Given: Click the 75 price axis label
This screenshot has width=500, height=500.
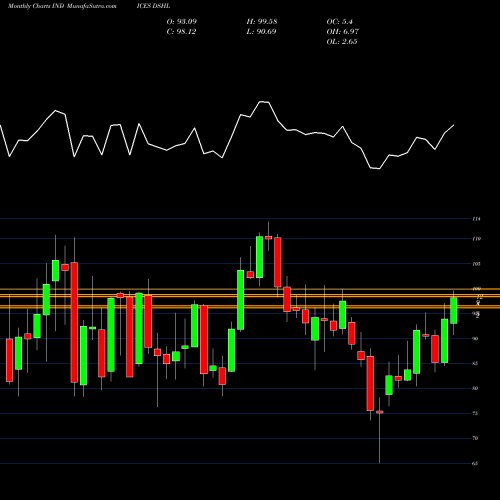Looking at the screenshot, I should [475, 413].
